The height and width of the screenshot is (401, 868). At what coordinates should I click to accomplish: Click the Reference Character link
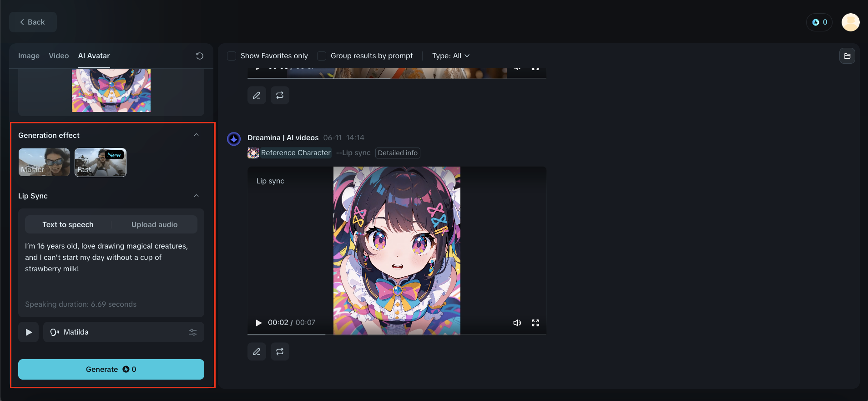click(x=296, y=153)
